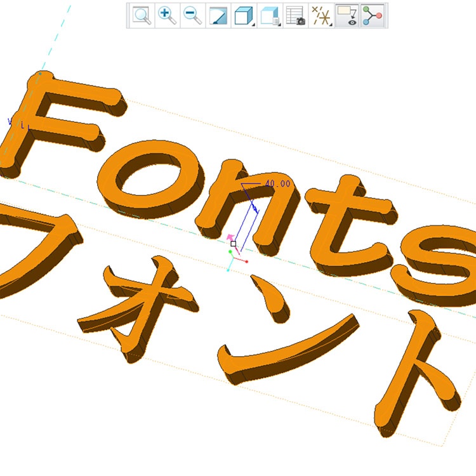Click the square depth drag handle
This screenshot has width=476, height=476.
click(234, 244)
